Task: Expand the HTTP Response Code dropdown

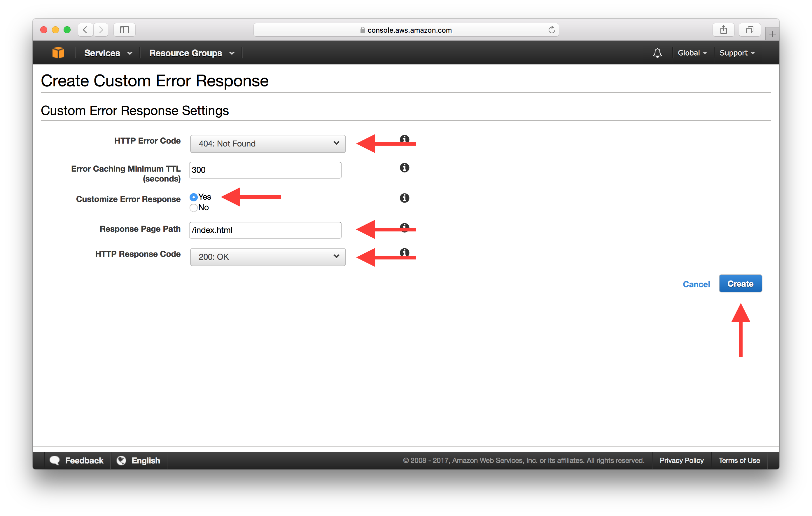Action: tap(266, 257)
